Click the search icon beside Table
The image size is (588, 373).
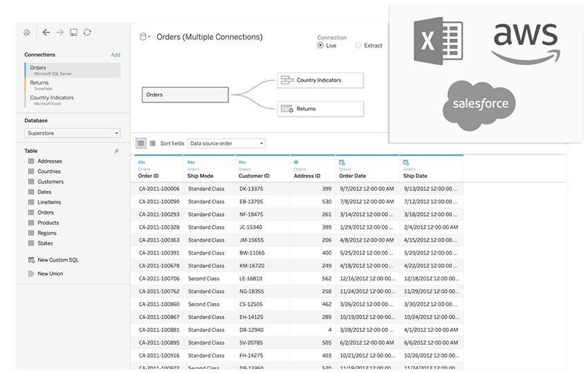pyautogui.click(x=116, y=150)
